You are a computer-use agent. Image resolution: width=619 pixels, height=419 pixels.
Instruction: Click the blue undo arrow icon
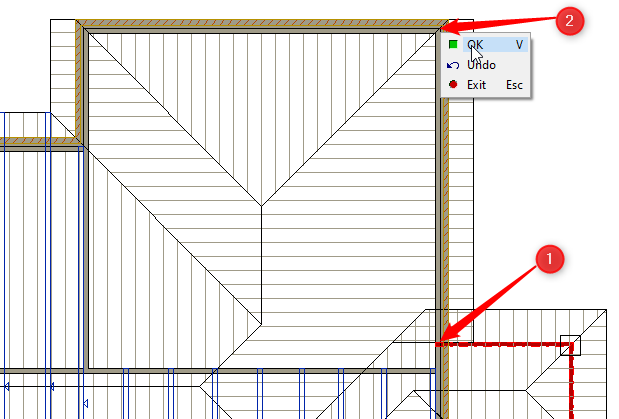(x=453, y=65)
